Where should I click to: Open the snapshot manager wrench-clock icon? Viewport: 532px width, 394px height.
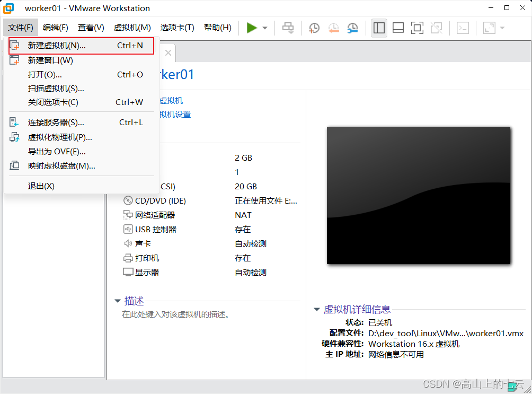pyautogui.click(x=353, y=28)
